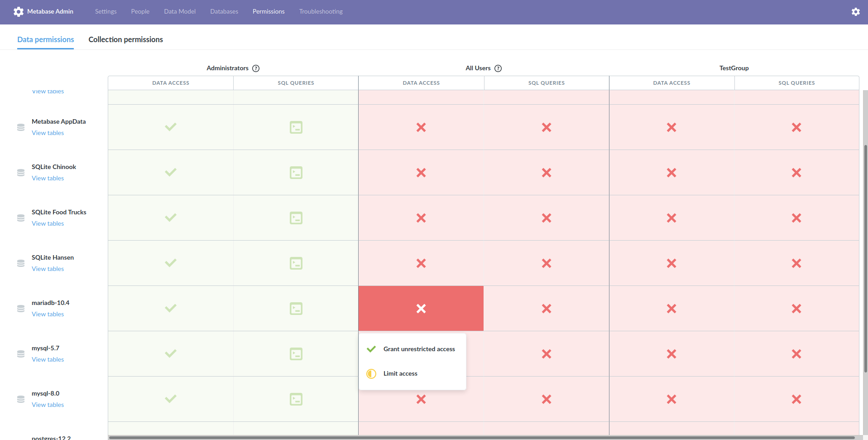The image size is (868, 440).
Task: Switch to Collection permissions tab
Action: tap(126, 39)
